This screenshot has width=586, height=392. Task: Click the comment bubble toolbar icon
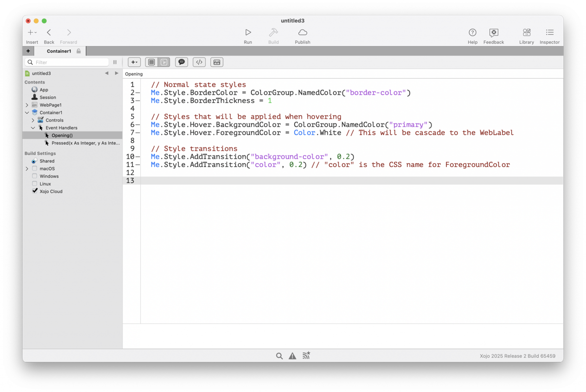[182, 62]
